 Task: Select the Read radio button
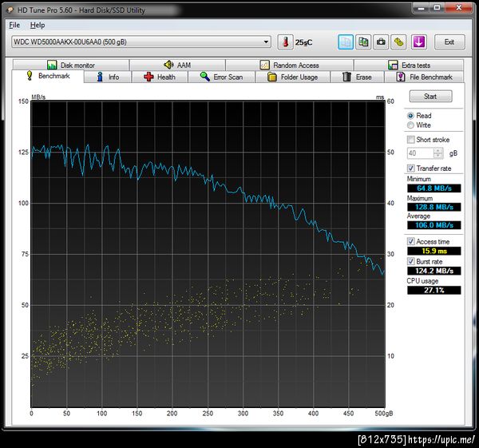tap(410, 116)
